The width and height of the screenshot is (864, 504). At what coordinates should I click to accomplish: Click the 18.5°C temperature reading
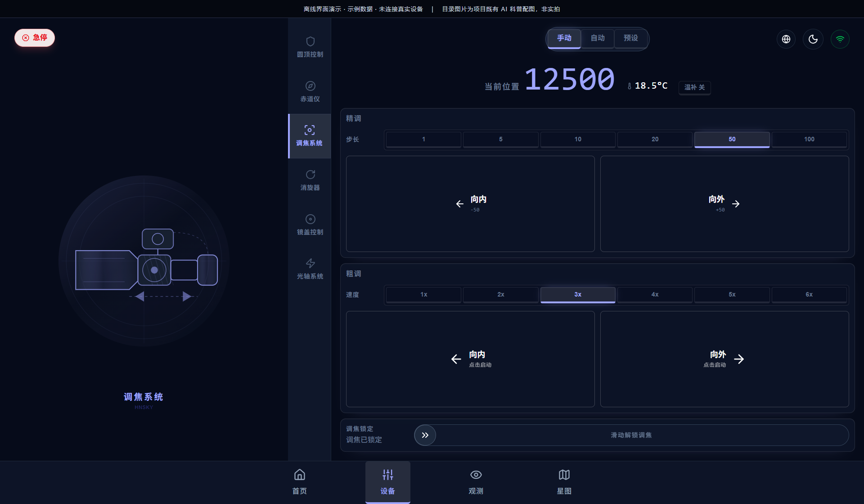pos(651,86)
